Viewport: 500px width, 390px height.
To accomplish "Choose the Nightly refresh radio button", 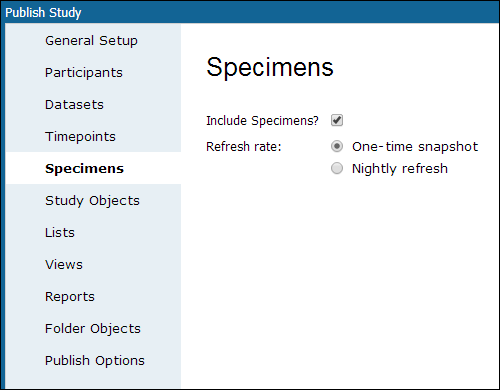I will point(337,168).
